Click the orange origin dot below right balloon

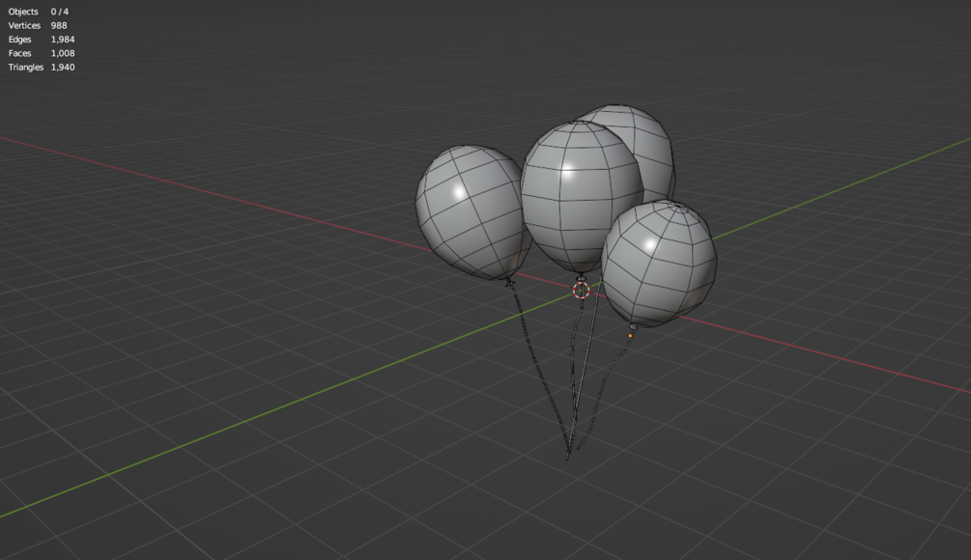630,336
